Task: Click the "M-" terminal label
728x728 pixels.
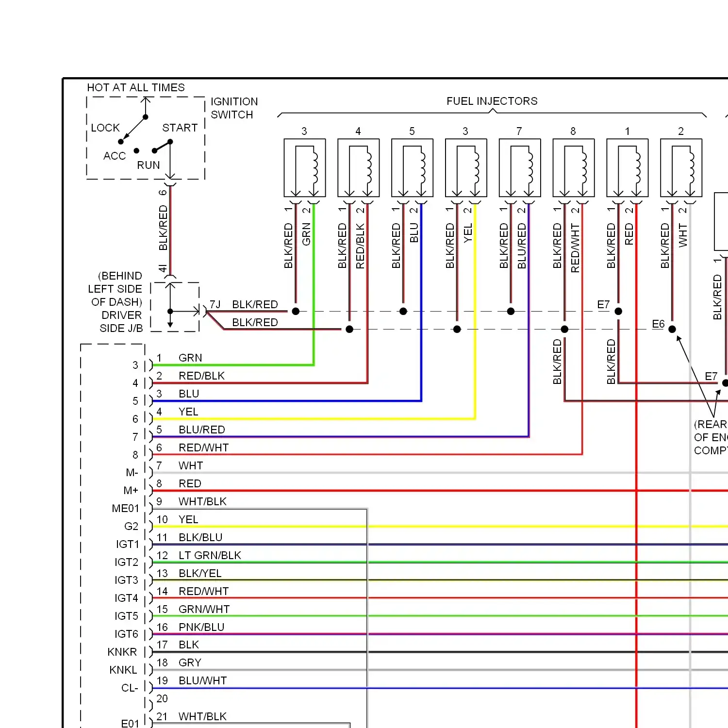Action: (x=132, y=472)
